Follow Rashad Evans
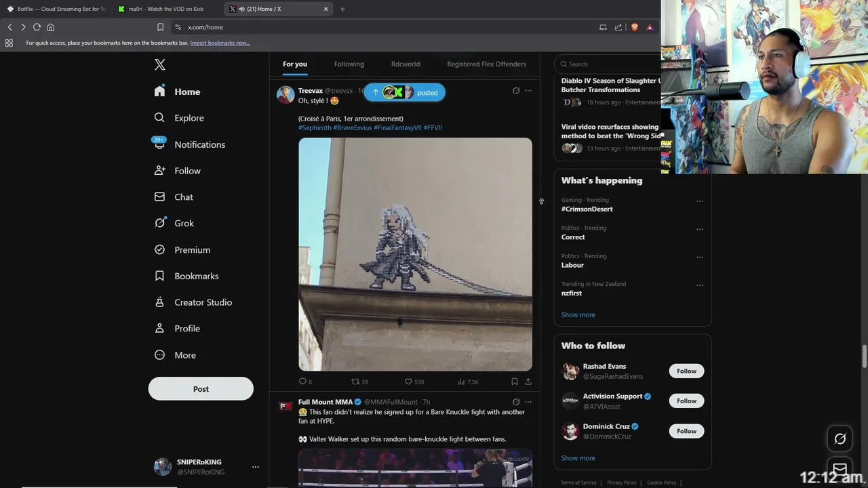Image resolution: width=868 pixels, height=488 pixels. click(x=686, y=371)
